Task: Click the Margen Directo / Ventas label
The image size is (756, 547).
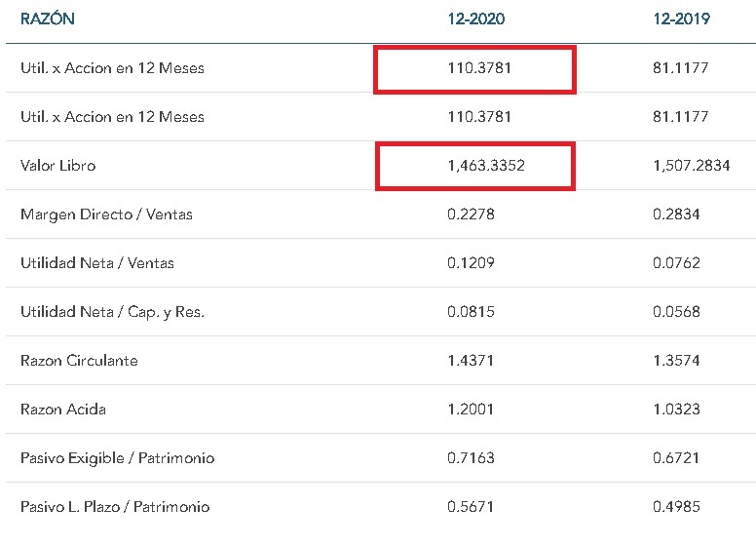Action: [x=106, y=215]
